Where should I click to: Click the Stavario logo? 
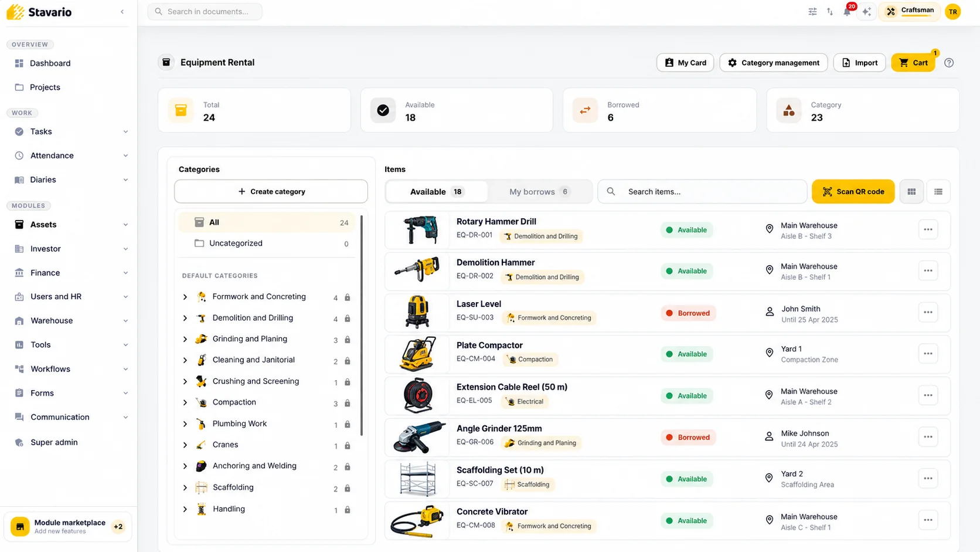coord(39,12)
